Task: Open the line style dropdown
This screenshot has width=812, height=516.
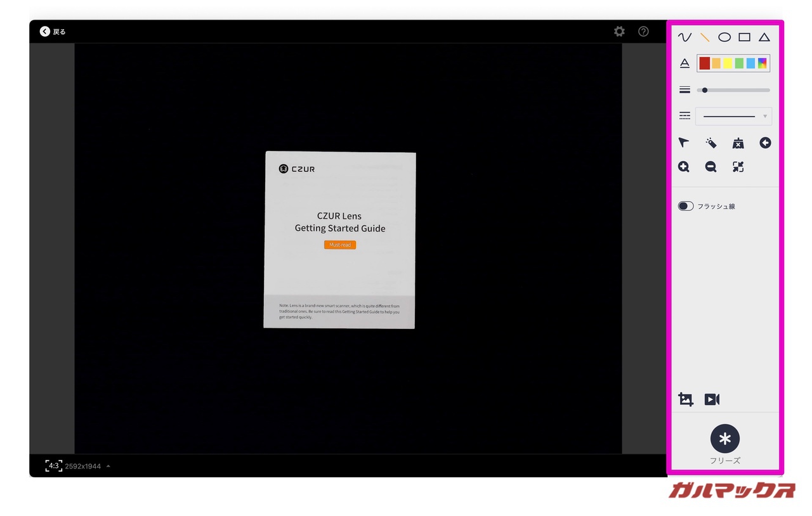Action: 733,116
